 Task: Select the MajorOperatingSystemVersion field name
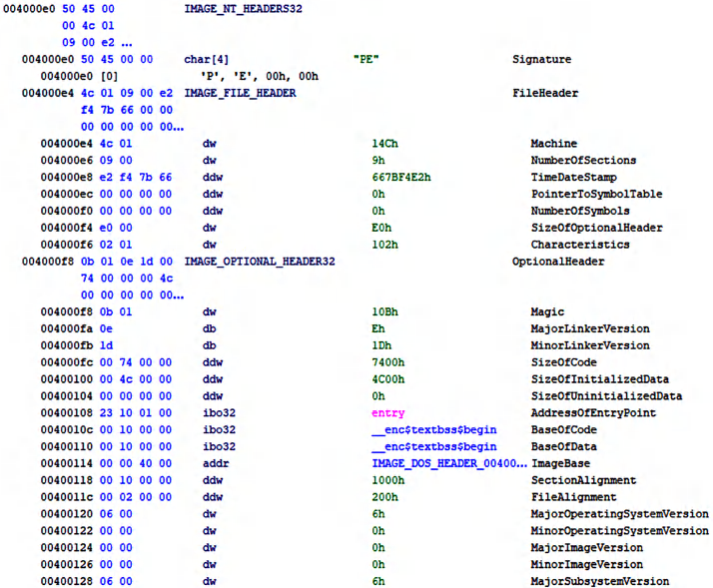pos(619,514)
